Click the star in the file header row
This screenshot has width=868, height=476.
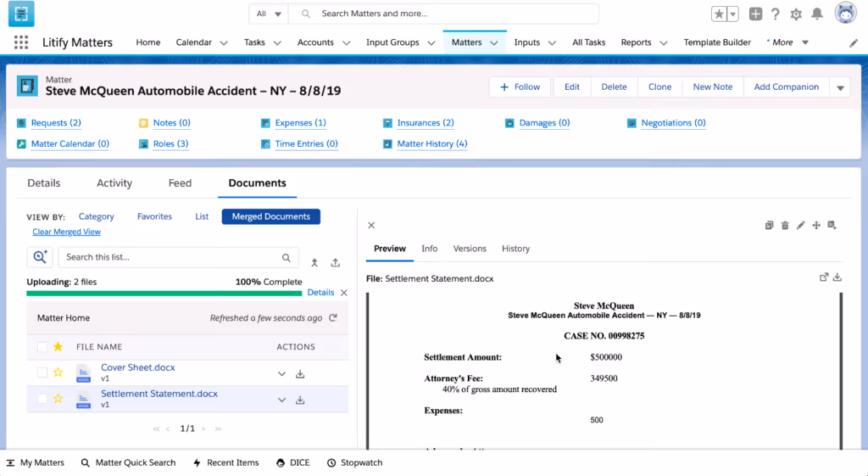[x=58, y=347]
